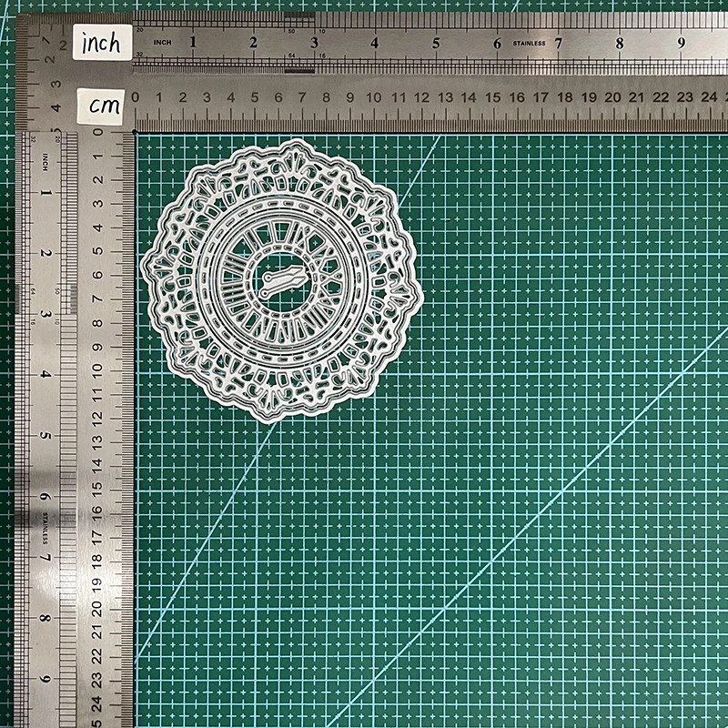Click inch mark 5 on horizontal ruler
The image size is (728, 728).
436,43
